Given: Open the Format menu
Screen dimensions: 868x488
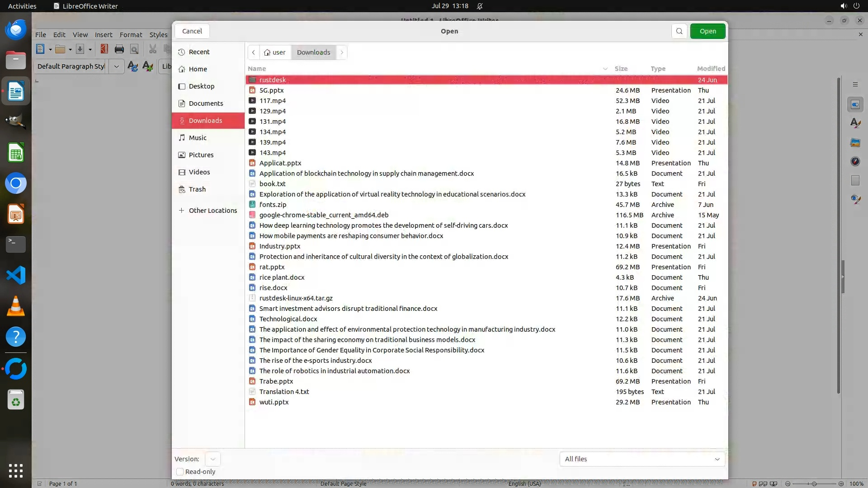Looking at the screenshot, I should pyautogui.click(x=131, y=35).
